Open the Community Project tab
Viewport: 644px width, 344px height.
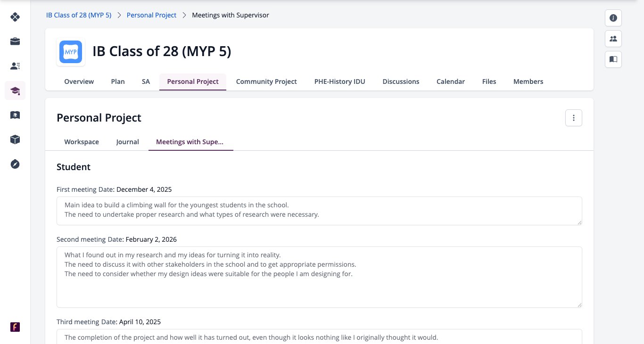click(x=266, y=82)
